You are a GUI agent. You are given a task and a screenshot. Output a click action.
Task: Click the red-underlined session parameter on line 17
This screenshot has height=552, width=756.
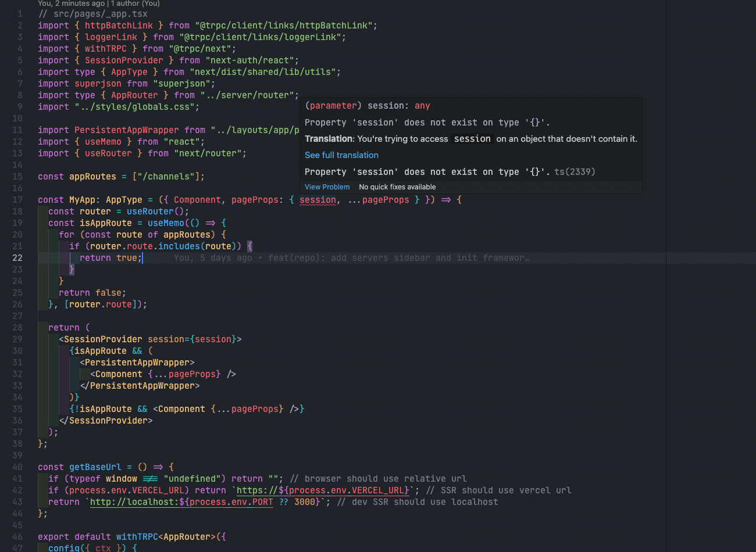(318, 200)
